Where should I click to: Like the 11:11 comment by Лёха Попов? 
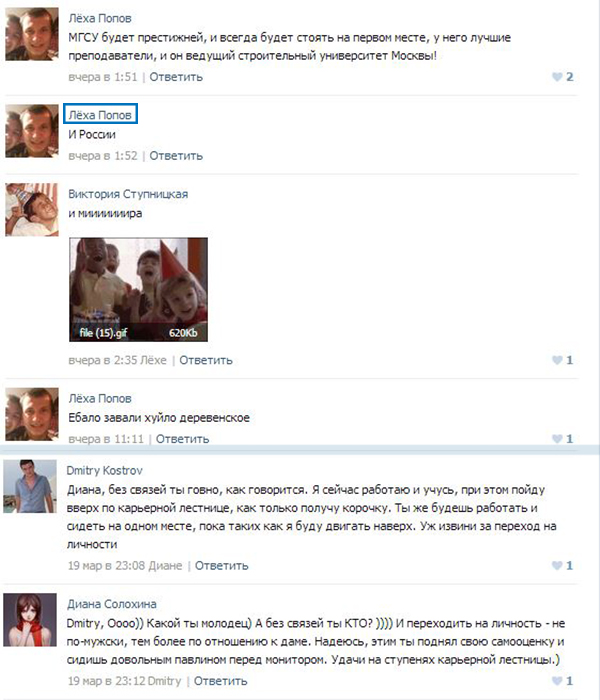click(557, 438)
